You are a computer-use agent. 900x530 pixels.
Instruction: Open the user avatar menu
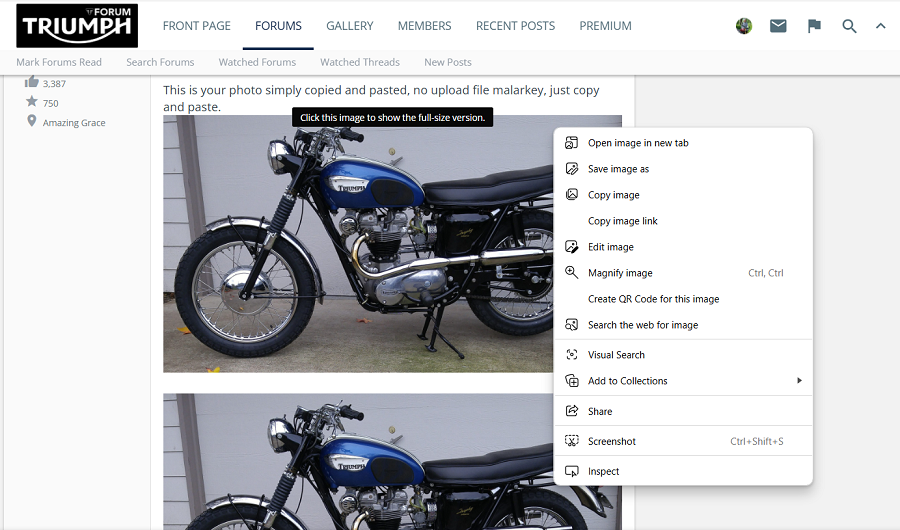click(744, 26)
